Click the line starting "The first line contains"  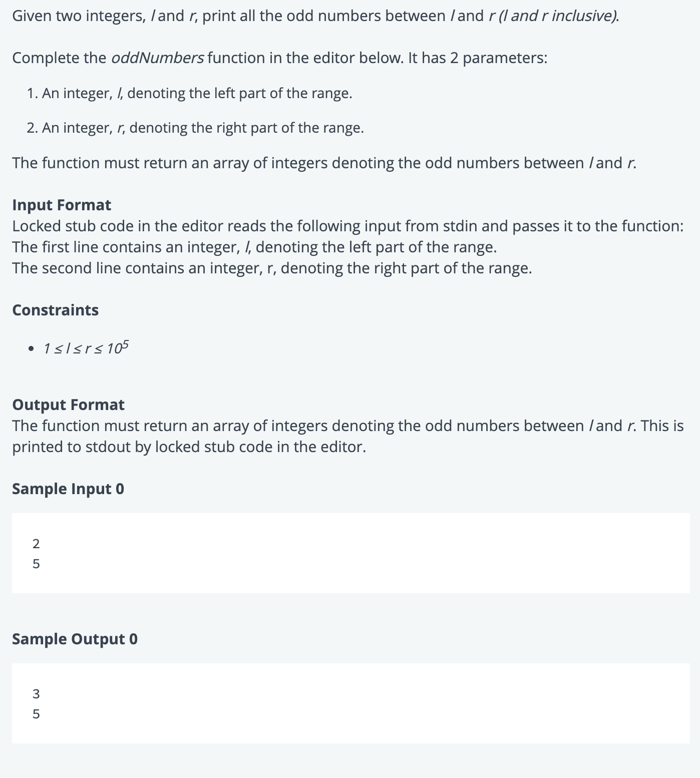[254, 247]
